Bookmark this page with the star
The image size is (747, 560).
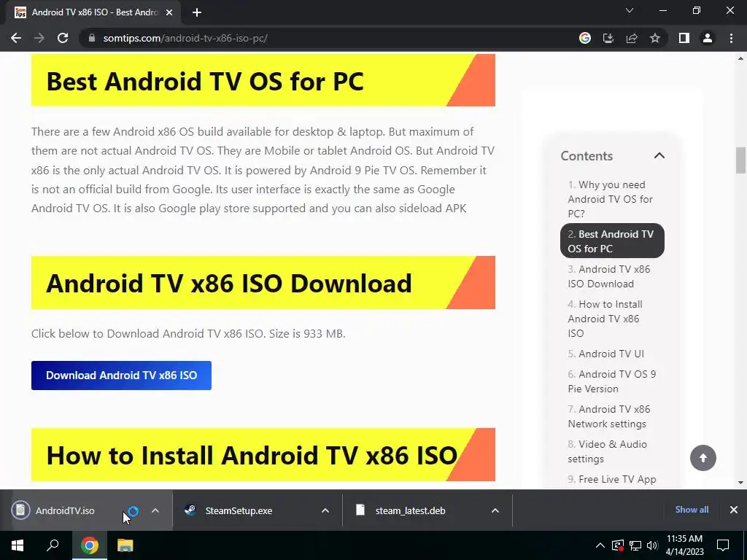[655, 38]
